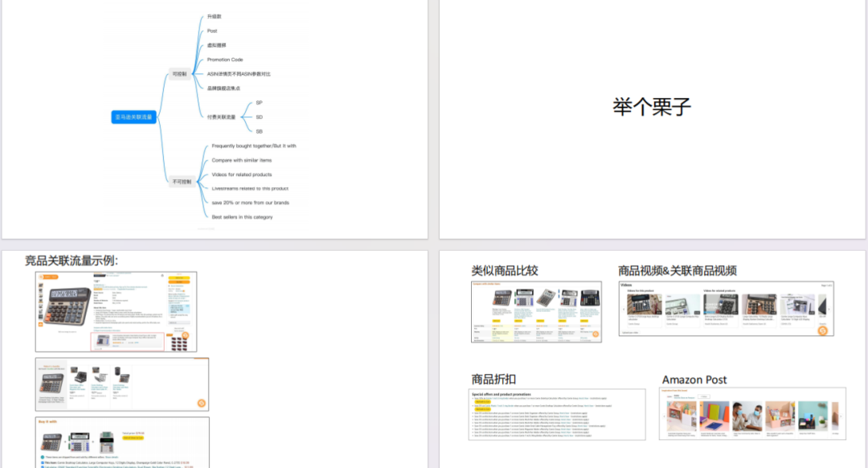
Task: Open the calculator product page screenshot
Action: coord(117,312)
